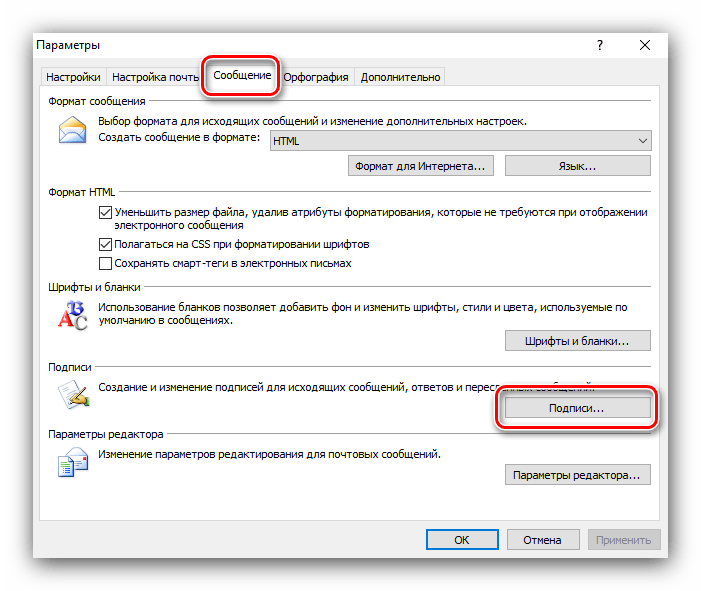Open the Настройка почты tab
Image resolution: width=701 pixels, height=591 pixels.
tap(155, 77)
